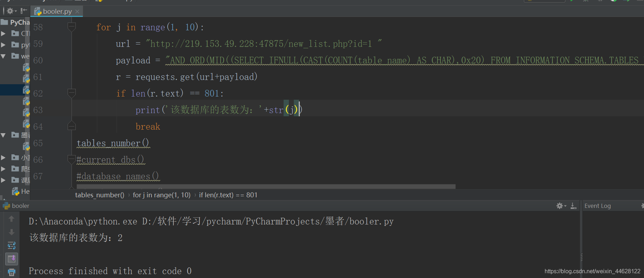The width and height of the screenshot is (644, 278).
Task: Click the Up the stack trace arrow
Action: (11, 219)
